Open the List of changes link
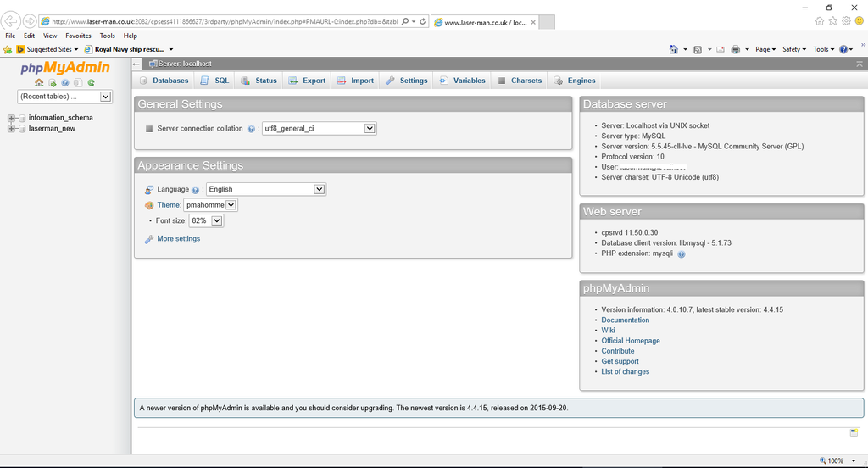This screenshot has height=468, width=868. pos(625,371)
